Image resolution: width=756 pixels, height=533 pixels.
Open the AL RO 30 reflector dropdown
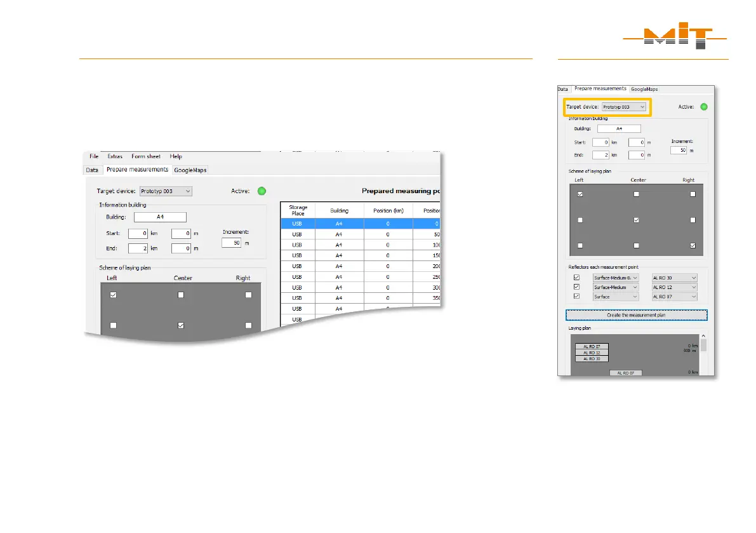pyautogui.click(x=674, y=278)
